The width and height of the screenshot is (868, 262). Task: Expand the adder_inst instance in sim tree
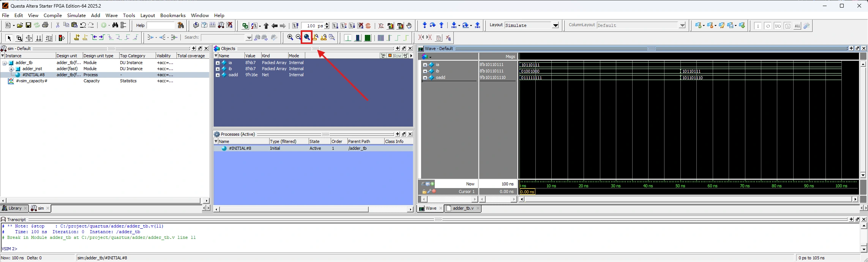[x=11, y=69]
